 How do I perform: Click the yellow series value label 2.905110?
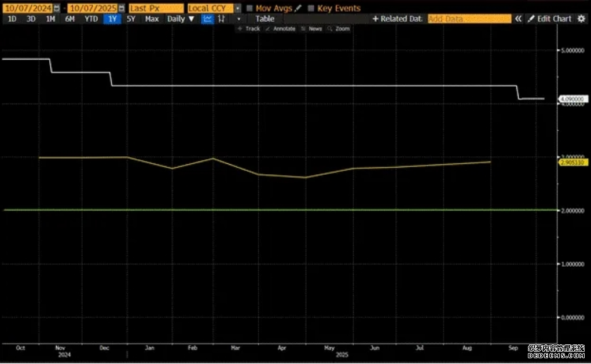point(572,163)
